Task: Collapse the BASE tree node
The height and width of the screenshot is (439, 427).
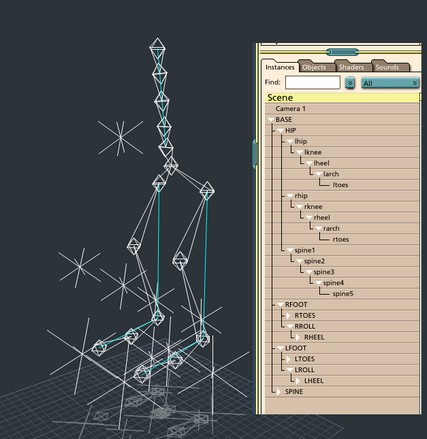Action: coord(270,120)
